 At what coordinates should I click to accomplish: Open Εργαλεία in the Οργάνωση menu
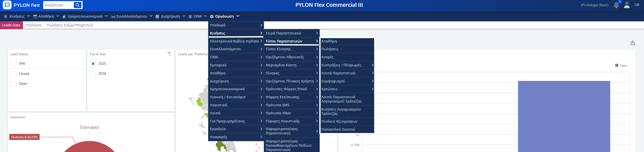(x=236, y=129)
